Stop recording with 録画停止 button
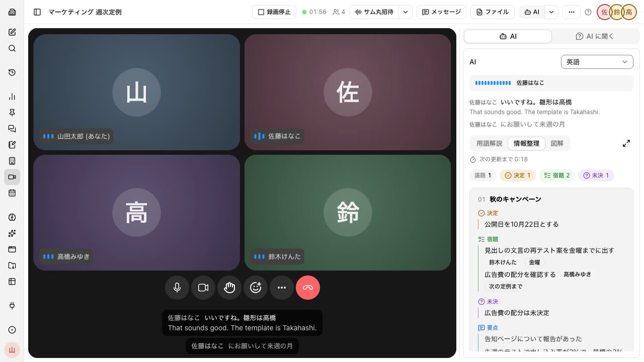The image size is (644, 362). tap(274, 12)
